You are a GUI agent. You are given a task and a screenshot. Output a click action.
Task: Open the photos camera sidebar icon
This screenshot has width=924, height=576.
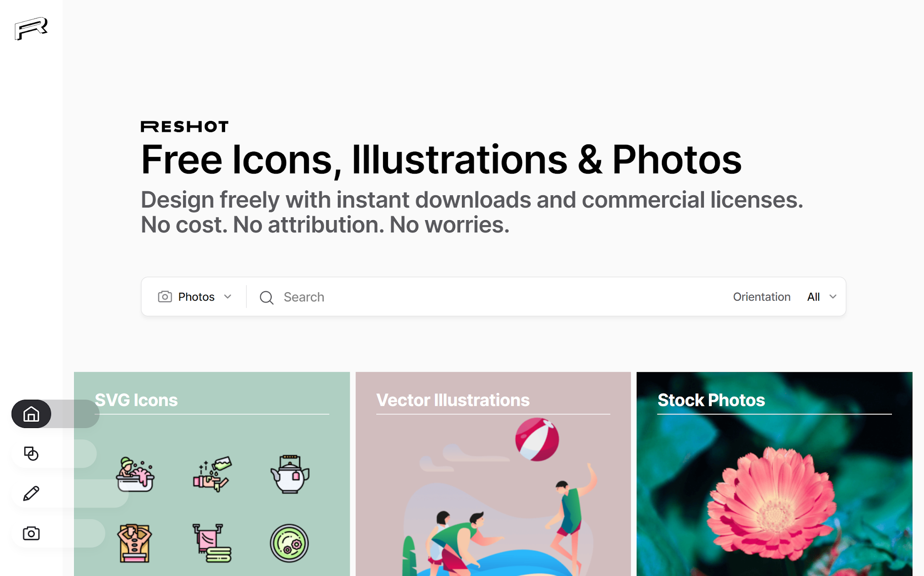coord(31,533)
